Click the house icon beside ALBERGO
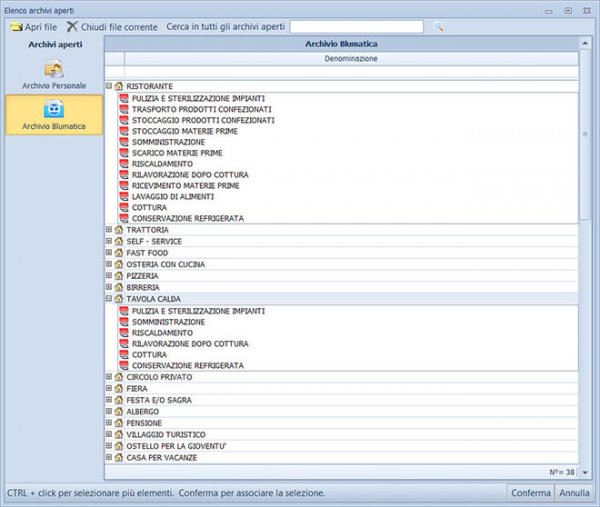The image size is (600, 507). pyautogui.click(x=119, y=411)
